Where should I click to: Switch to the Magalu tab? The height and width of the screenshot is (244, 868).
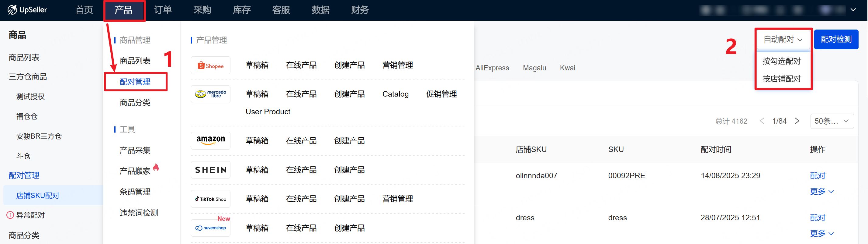(534, 68)
